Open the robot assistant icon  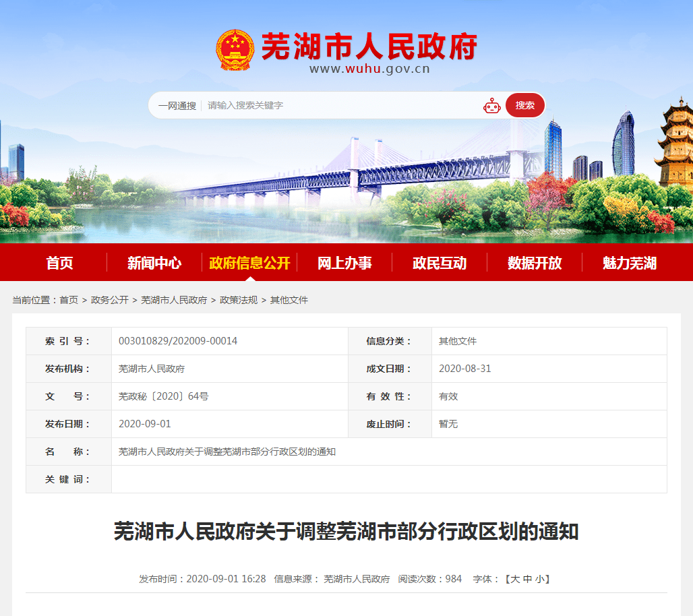(x=491, y=106)
